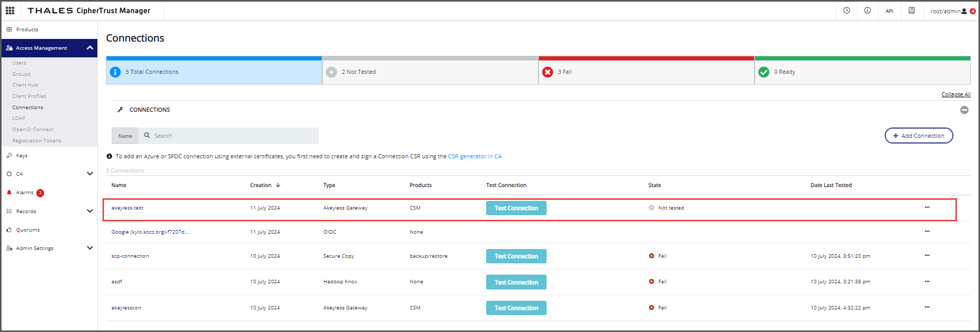Filter by 2 Not Tested card
This screenshot has height=332, width=980.
point(430,72)
